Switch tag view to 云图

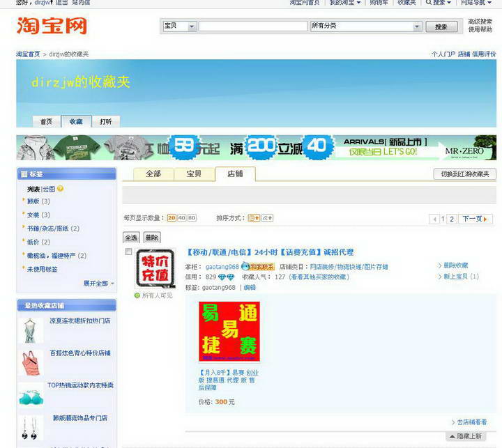(x=49, y=189)
